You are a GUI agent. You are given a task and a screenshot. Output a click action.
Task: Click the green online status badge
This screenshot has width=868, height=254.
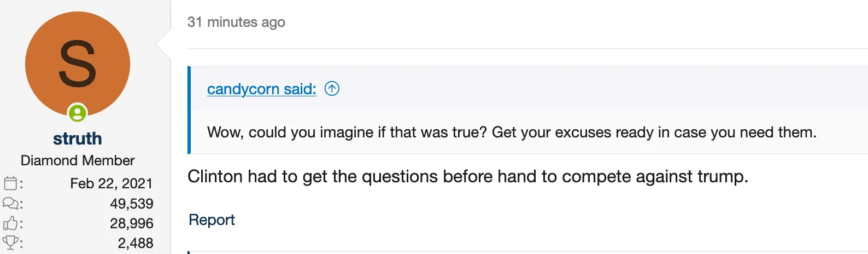(x=78, y=113)
